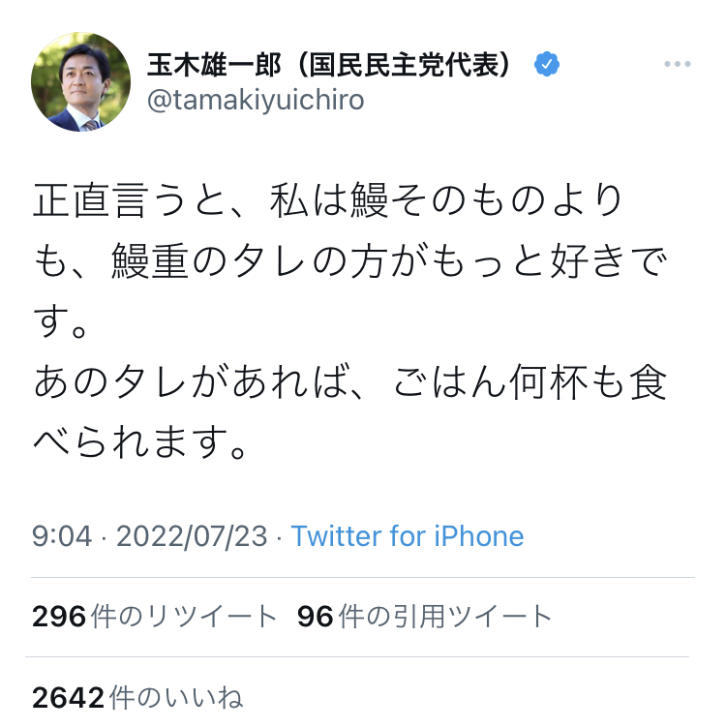
Task: View the 件のリツイート retweets list label
Action: [x=184, y=617]
